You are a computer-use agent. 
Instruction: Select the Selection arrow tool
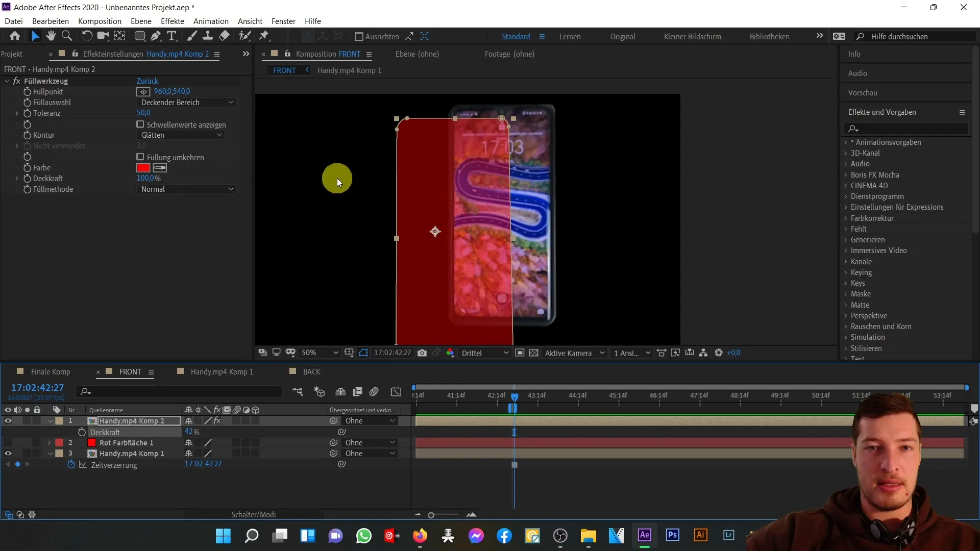(35, 36)
